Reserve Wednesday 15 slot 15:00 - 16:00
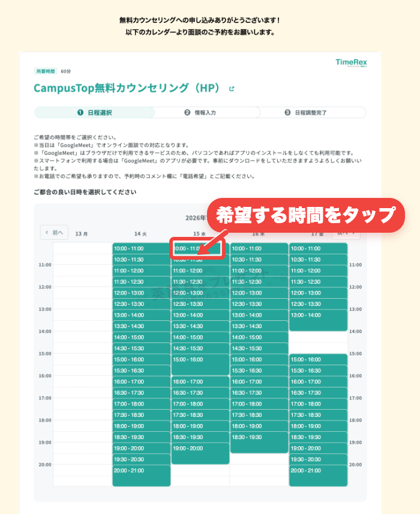This screenshot has width=420, height=514. [200, 365]
